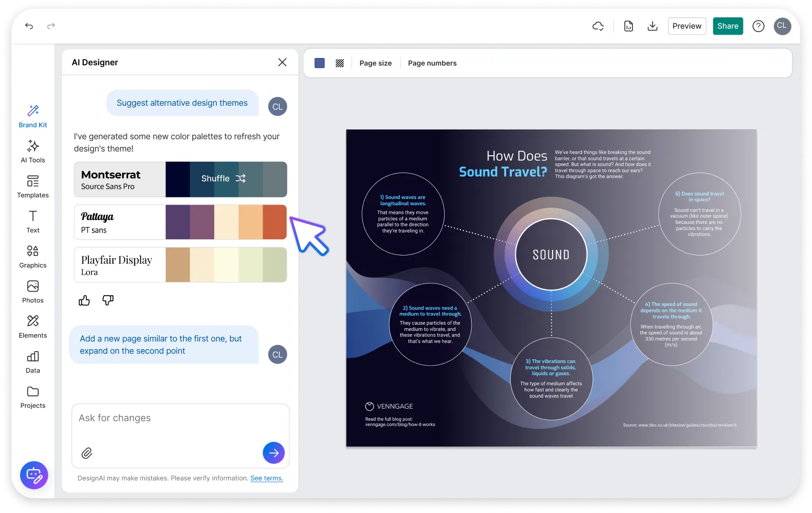
Task: Open the Elements panel
Action: tap(33, 327)
